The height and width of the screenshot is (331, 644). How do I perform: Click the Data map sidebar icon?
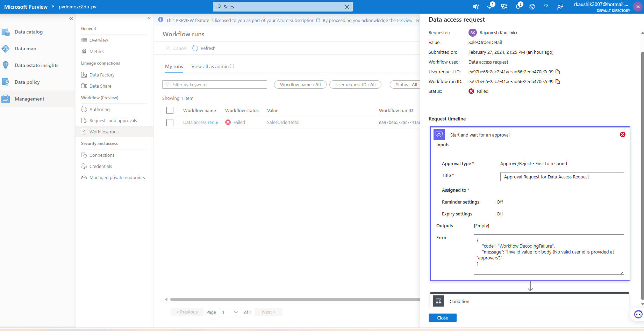(x=6, y=49)
